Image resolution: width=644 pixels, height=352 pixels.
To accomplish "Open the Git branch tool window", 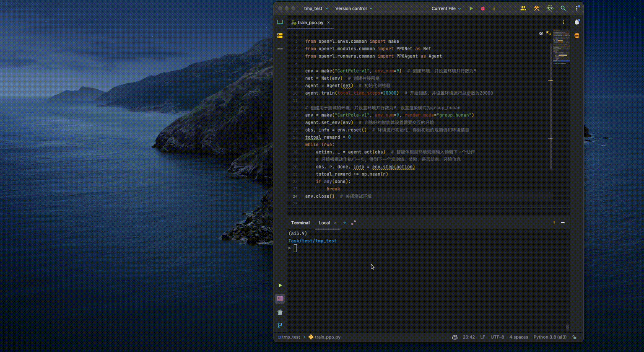I will (x=280, y=325).
